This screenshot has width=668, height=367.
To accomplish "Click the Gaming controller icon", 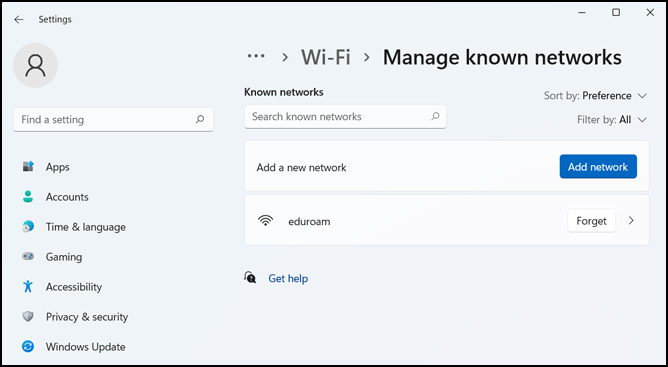I will 28,257.
